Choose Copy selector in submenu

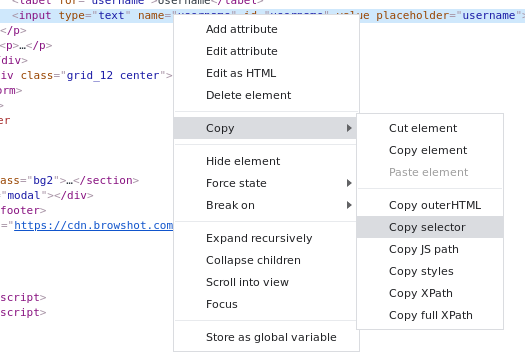(430, 227)
